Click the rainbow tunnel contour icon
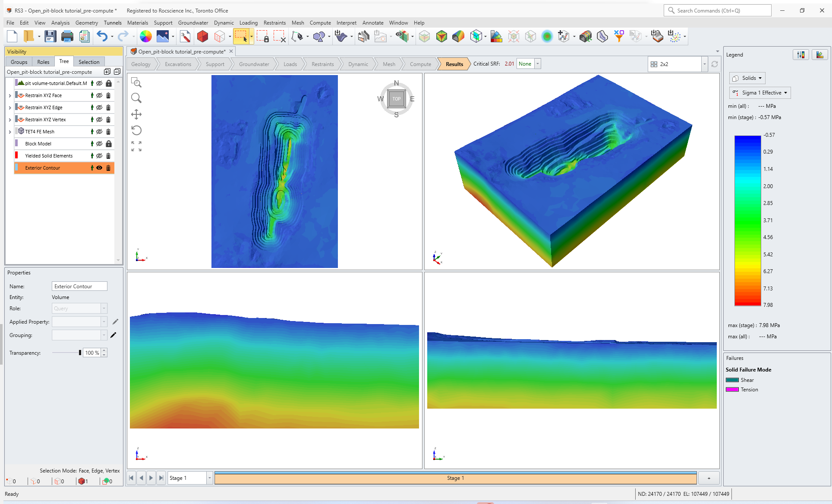 [459, 37]
